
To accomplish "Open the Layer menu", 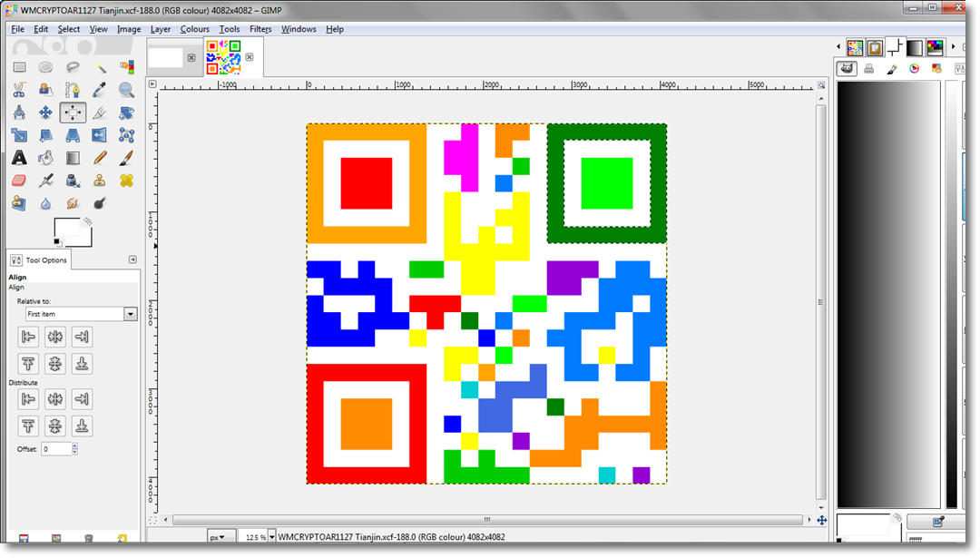I will pos(160,29).
